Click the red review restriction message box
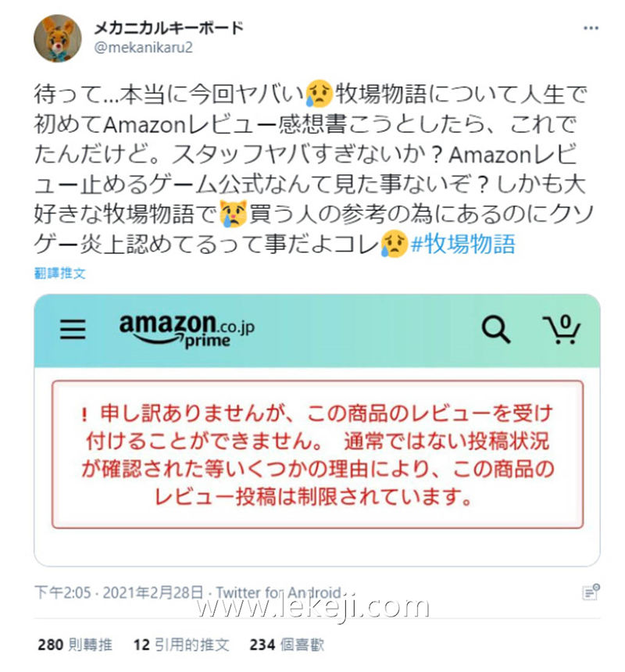 point(317,454)
